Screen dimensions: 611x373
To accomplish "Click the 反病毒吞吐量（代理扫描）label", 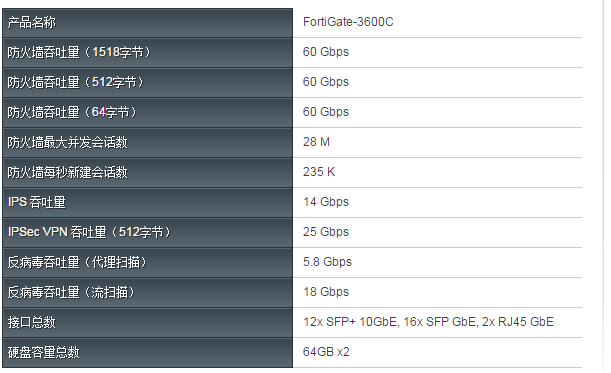I will [77, 262].
